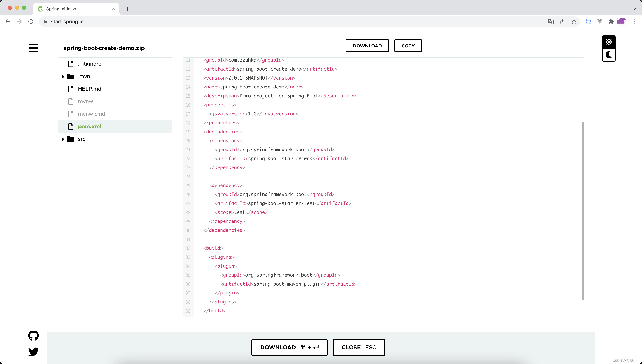Click the pom.xml file icon
Viewport: 642px width, 364px height.
(71, 126)
